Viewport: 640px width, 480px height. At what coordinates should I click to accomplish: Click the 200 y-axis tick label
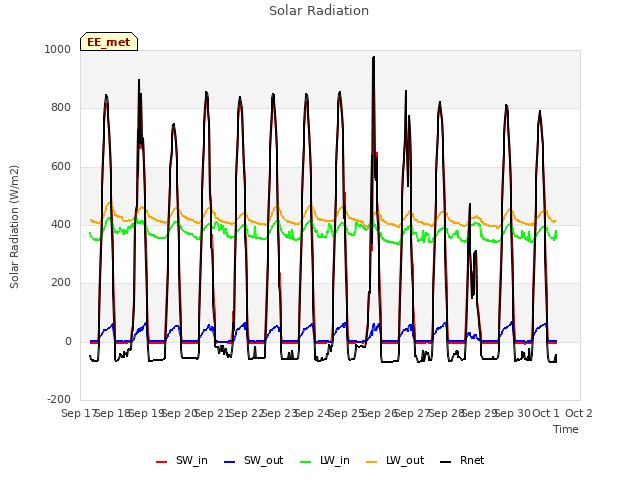[61, 283]
